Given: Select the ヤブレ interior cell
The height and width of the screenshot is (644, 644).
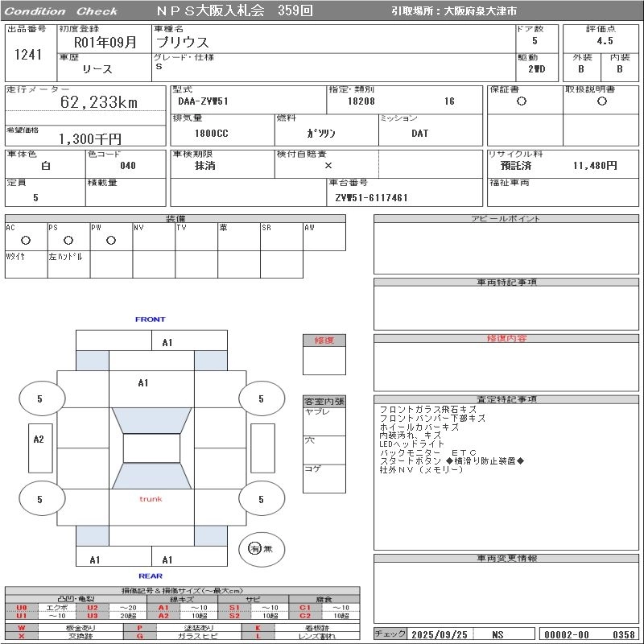Looking at the screenshot, I should (x=324, y=421).
